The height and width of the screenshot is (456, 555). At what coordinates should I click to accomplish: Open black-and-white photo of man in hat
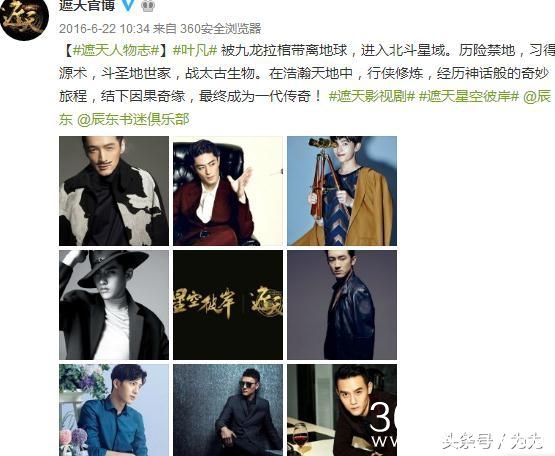[x=114, y=305]
